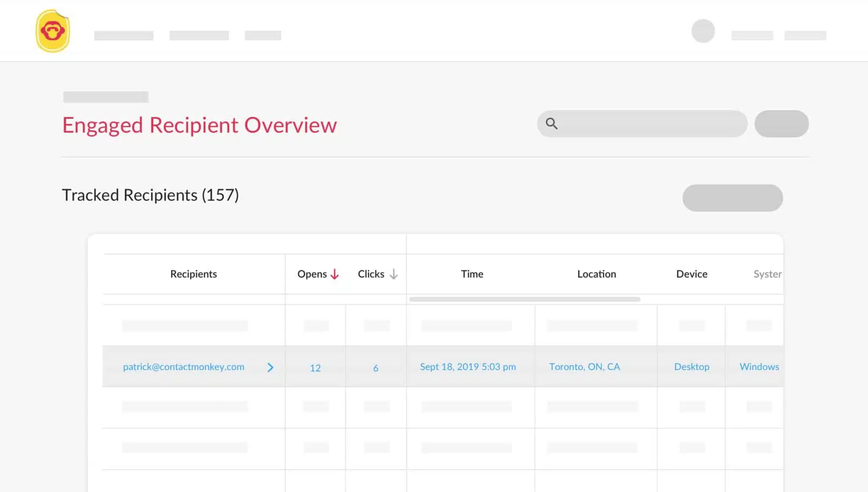Click the round user avatar placeholder
Screen dimensions: 868x492
tap(703, 31)
